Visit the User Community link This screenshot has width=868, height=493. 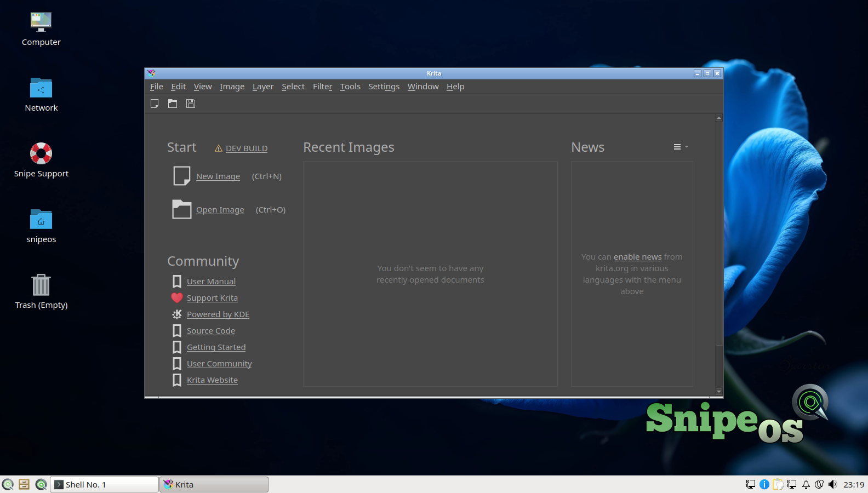[x=219, y=364]
